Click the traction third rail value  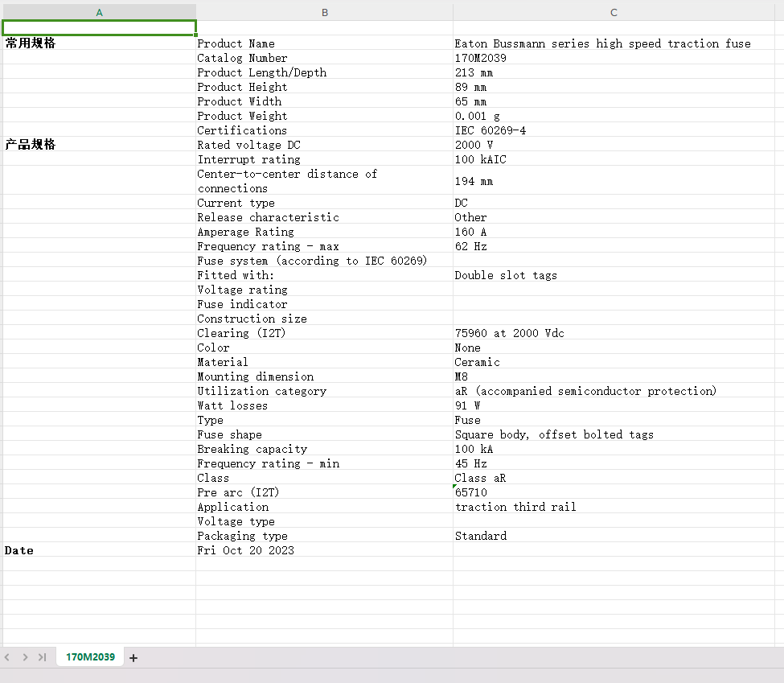point(614,507)
